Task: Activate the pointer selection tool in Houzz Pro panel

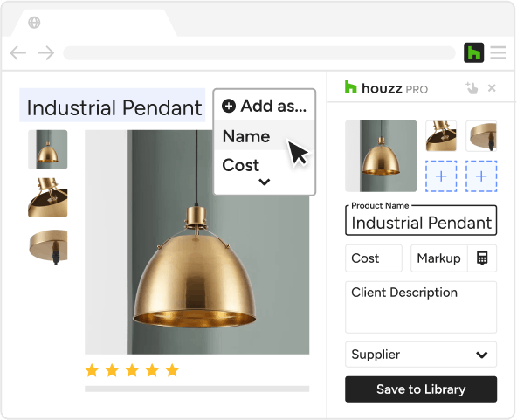Action: tap(472, 88)
